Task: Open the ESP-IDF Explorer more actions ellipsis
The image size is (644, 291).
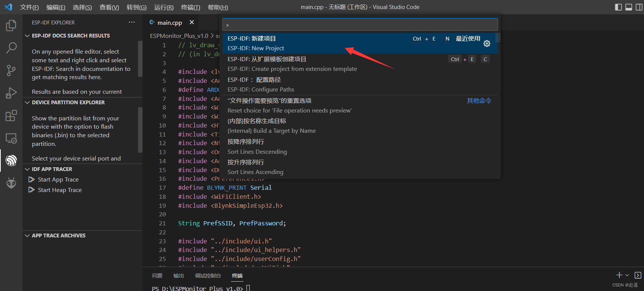Action: click(x=132, y=22)
